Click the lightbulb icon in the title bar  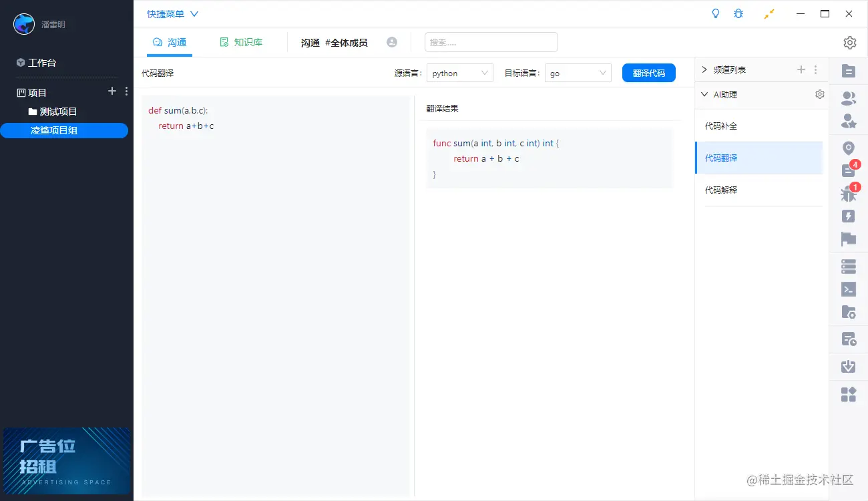click(x=716, y=13)
